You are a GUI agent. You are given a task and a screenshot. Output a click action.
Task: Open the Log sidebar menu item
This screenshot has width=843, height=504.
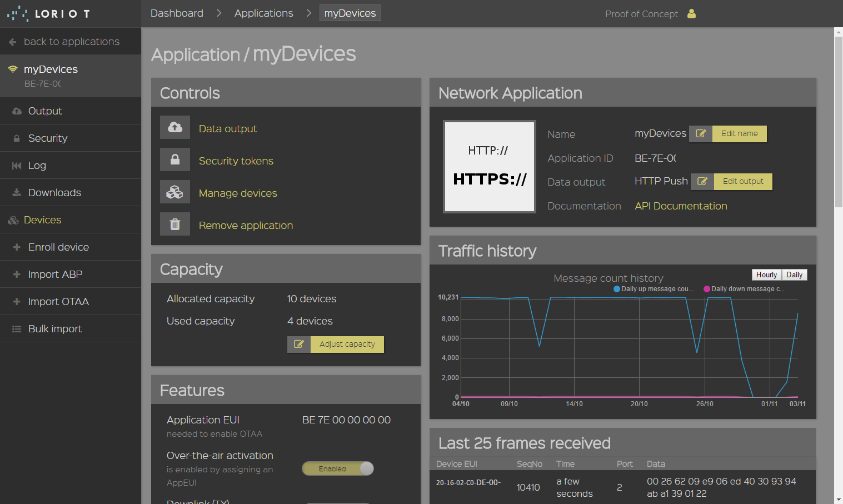coord(71,166)
